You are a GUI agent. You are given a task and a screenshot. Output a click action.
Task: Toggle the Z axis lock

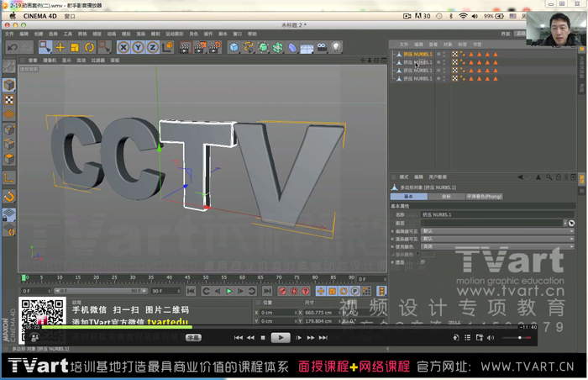click(x=153, y=47)
